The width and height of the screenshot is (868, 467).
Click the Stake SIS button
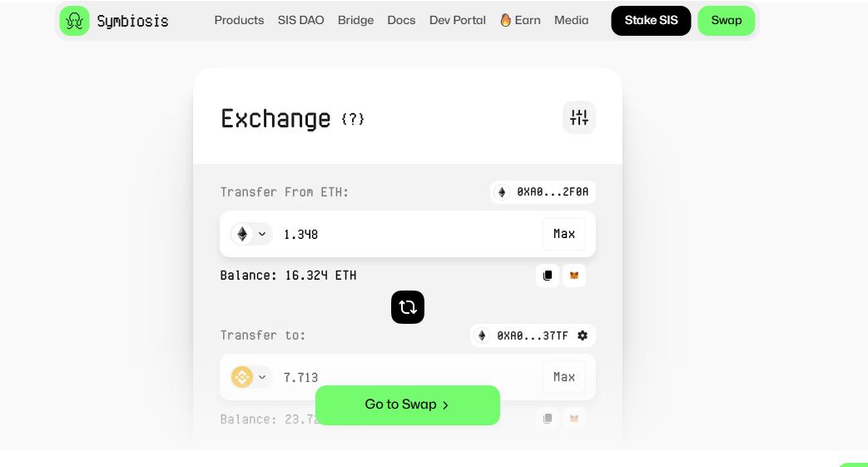click(x=651, y=21)
